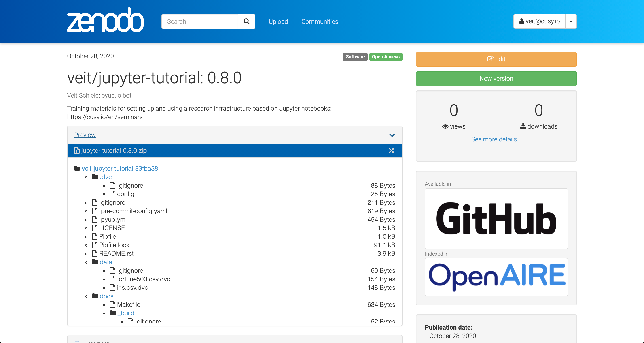
Task: Click the Pipfile.lock file icon
Action: point(95,245)
